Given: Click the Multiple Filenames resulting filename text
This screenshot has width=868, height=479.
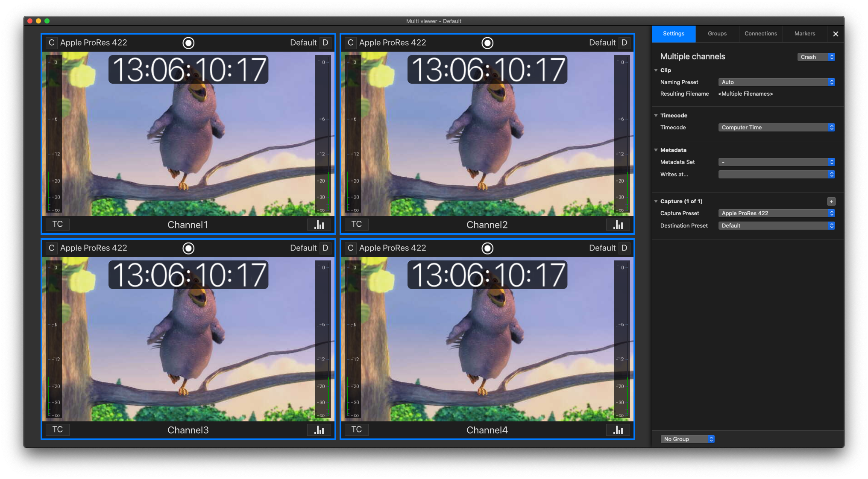Looking at the screenshot, I should pos(745,94).
